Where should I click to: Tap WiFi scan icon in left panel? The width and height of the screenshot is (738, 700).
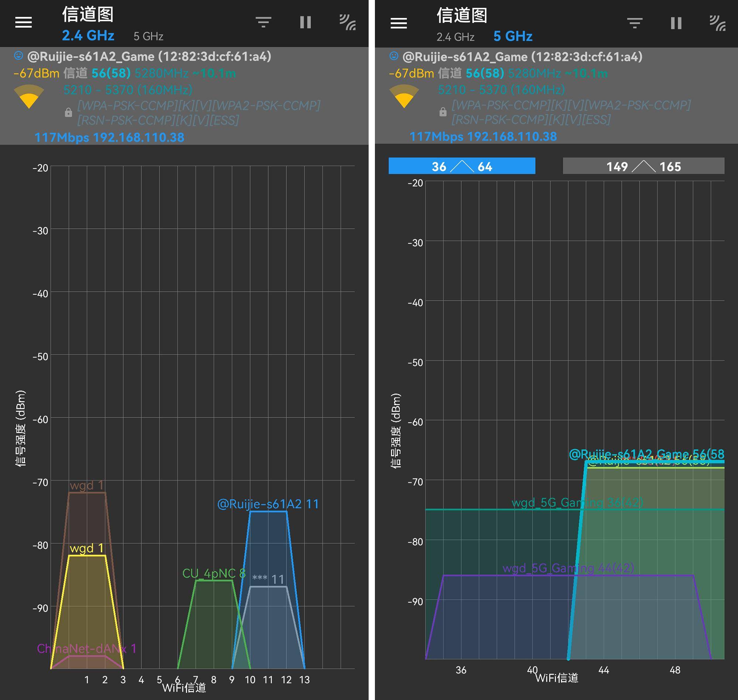click(x=347, y=22)
